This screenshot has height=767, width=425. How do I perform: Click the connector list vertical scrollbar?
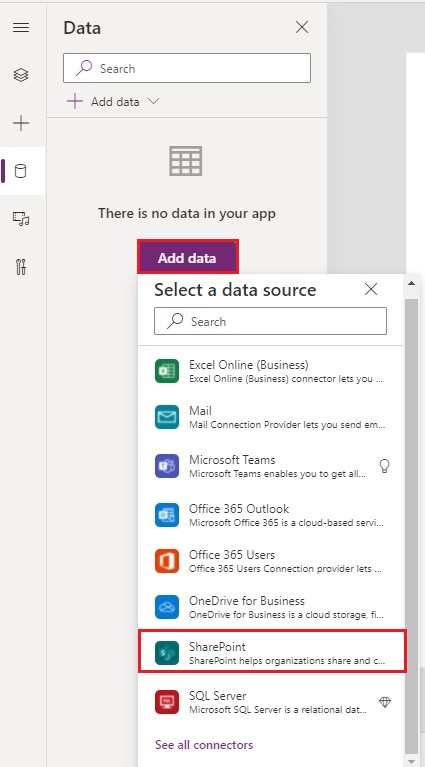point(412,528)
